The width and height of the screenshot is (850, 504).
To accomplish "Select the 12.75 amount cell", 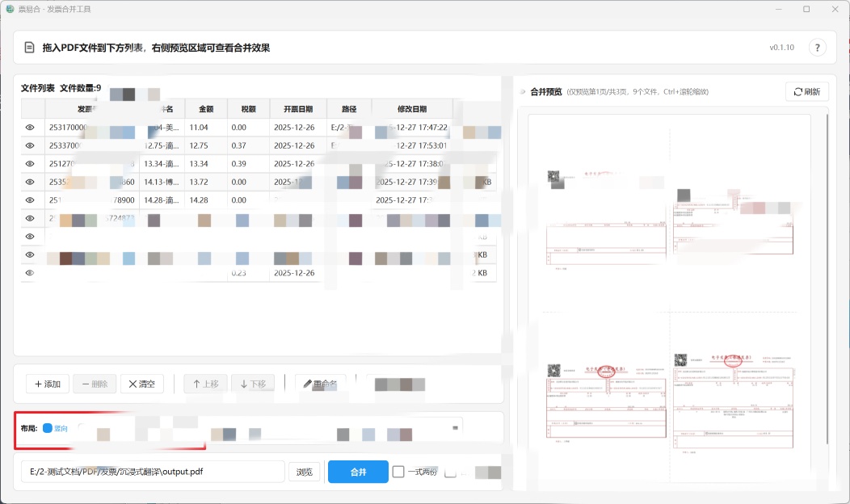I will coord(206,145).
